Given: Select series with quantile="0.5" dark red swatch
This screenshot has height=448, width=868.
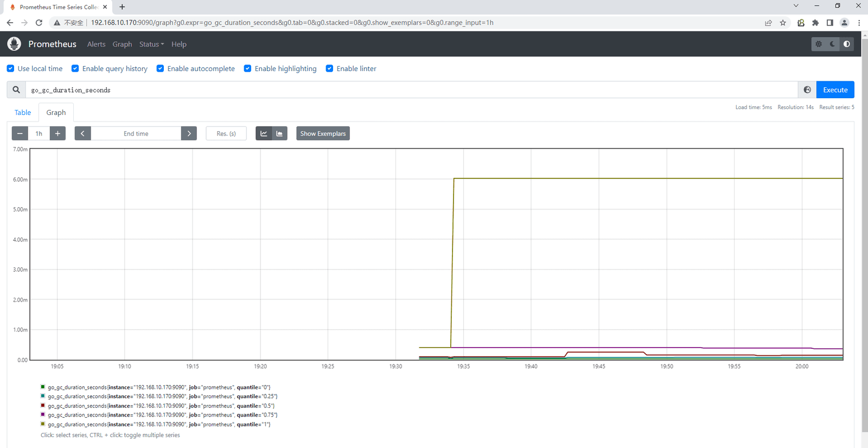Looking at the screenshot, I should point(43,405).
